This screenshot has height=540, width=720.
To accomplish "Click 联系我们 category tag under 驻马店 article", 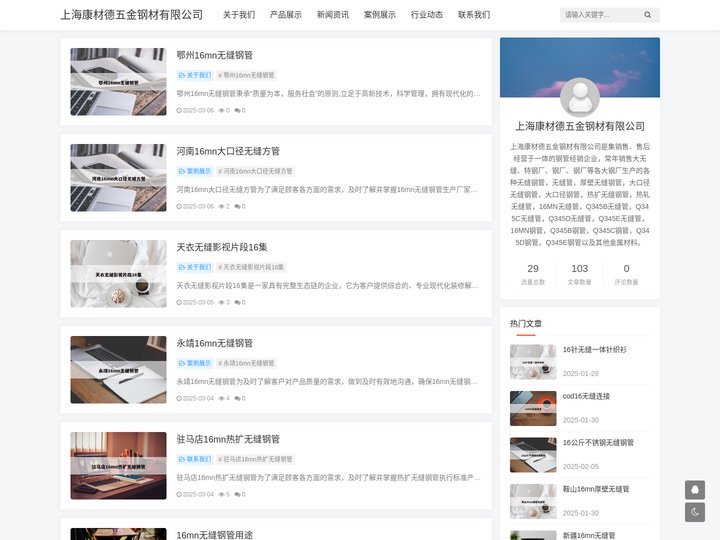I will [x=195, y=459].
